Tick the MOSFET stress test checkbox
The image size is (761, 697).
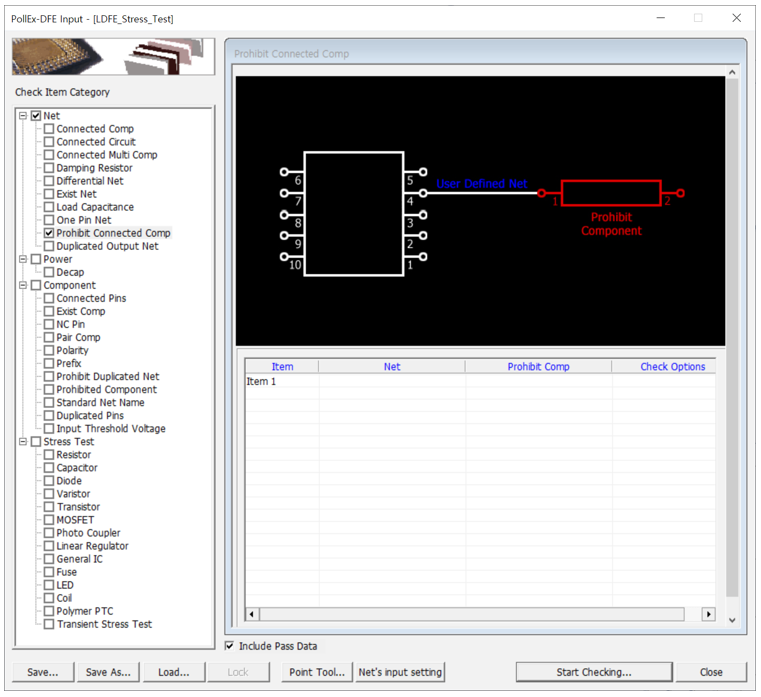click(x=49, y=520)
